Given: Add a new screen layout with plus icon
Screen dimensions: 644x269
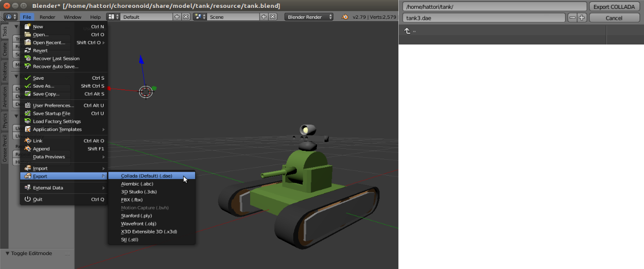Looking at the screenshot, I should pos(177,17).
